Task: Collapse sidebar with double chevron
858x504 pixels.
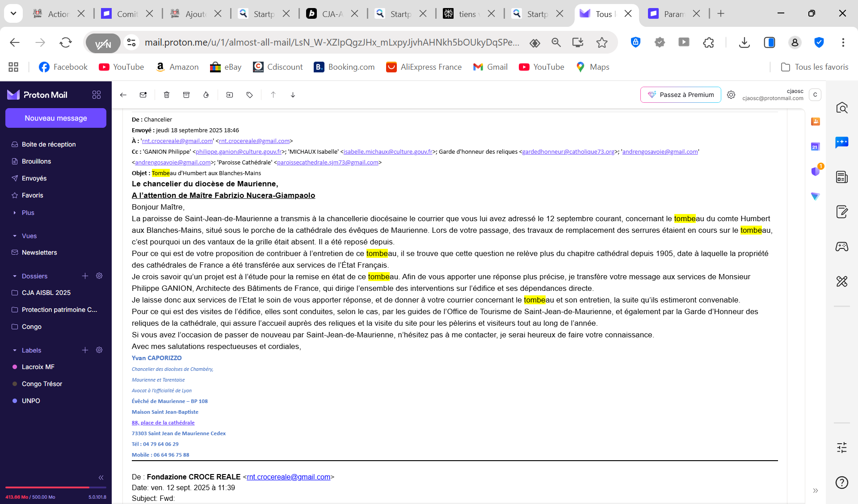Action: pos(101,477)
